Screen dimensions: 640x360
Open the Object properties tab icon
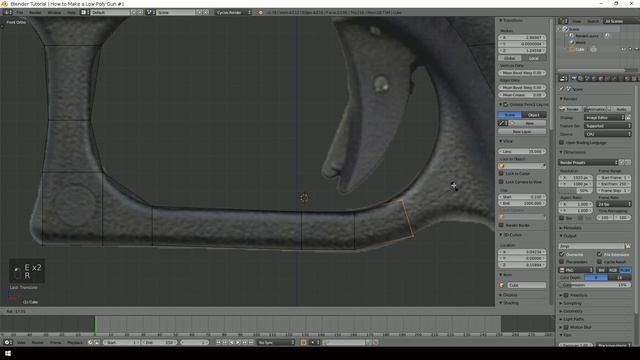(601, 78)
